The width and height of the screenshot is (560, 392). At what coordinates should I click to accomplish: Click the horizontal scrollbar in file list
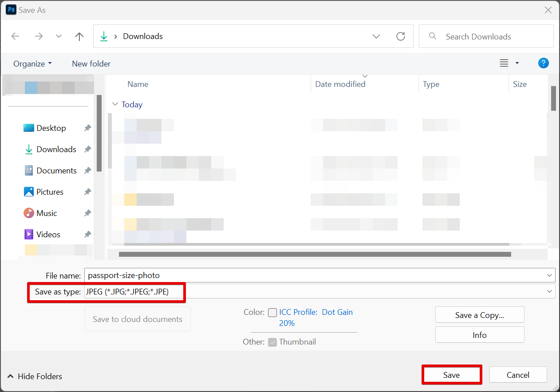(x=315, y=255)
